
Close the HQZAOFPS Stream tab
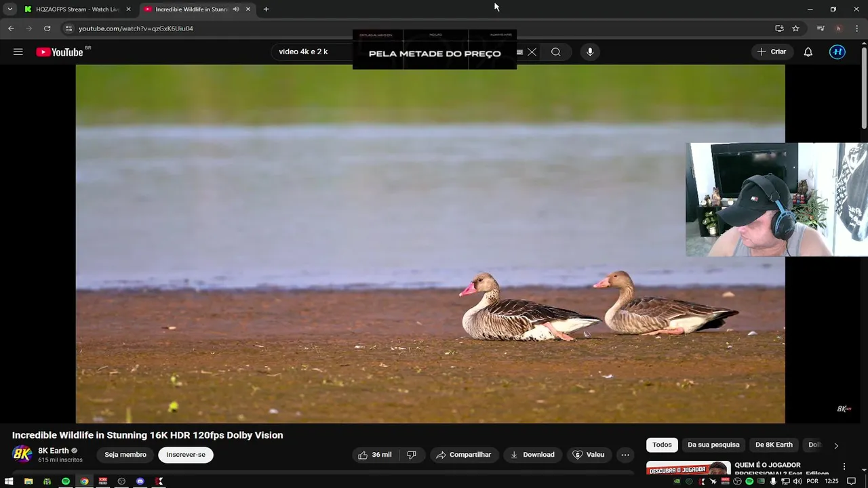click(x=128, y=9)
